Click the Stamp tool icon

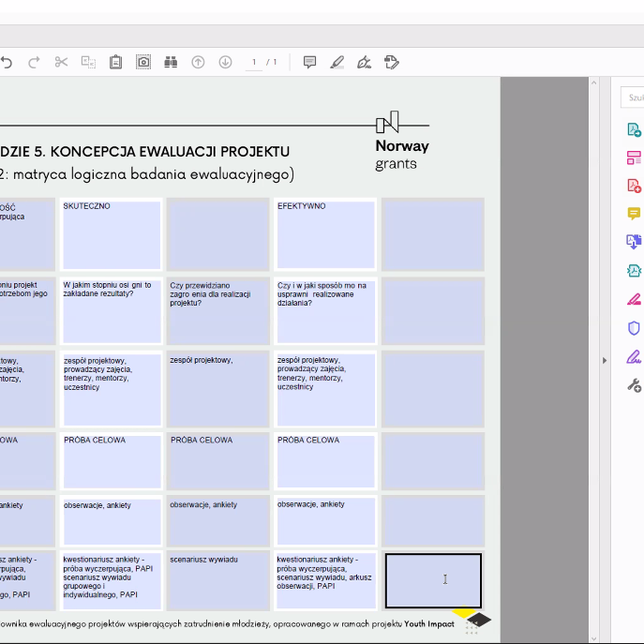pyautogui.click(x=392, y=63)
